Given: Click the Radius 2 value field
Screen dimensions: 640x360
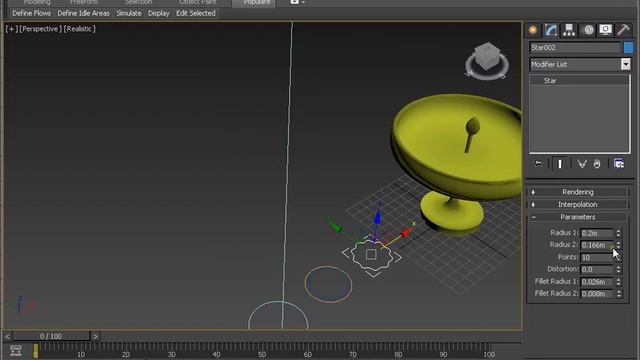Looking at the screenshot, I should [597, 245].
